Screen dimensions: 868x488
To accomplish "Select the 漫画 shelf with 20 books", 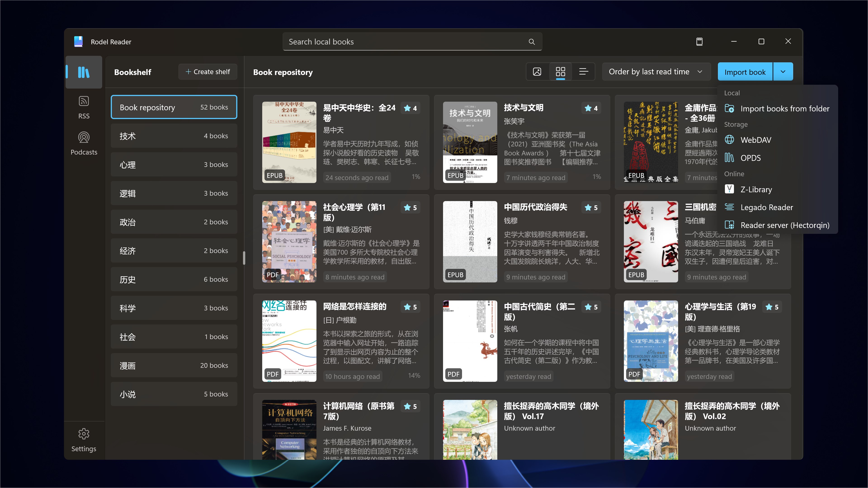I will 174,365.
